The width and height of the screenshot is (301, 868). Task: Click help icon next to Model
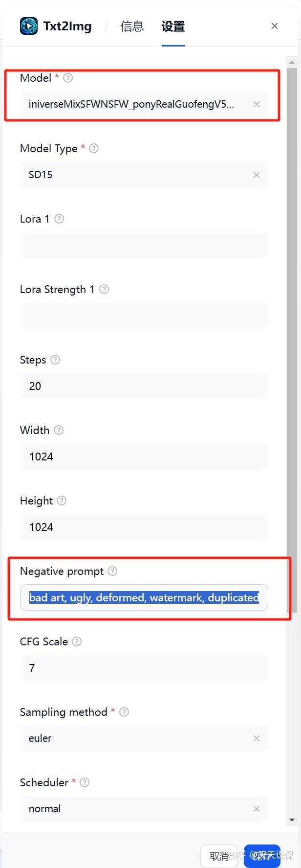(x=68, y=78)
